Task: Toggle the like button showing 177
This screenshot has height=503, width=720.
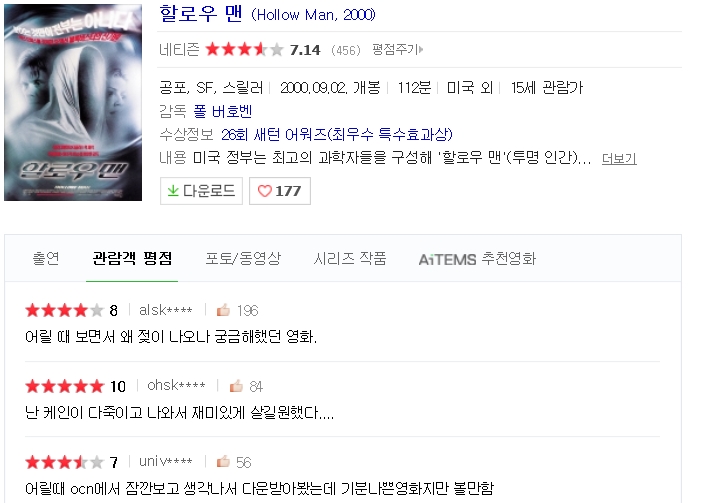Action: (x=280, y=191)
